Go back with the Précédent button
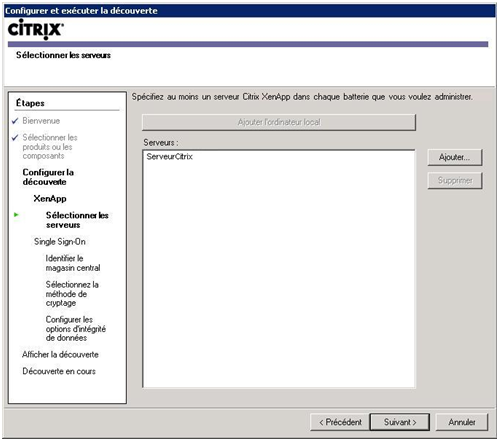 click(340, 422)
